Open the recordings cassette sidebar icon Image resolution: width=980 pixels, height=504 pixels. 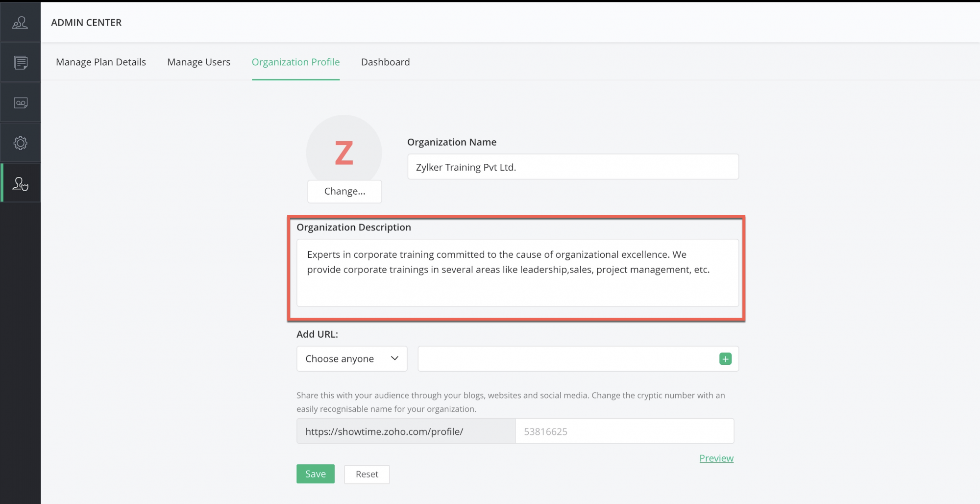point(20,103)
